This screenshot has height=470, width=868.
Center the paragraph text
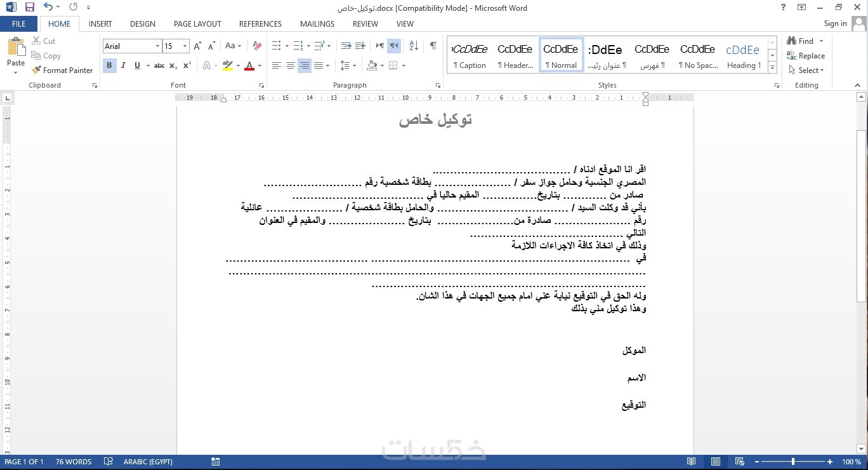point(291,65)
